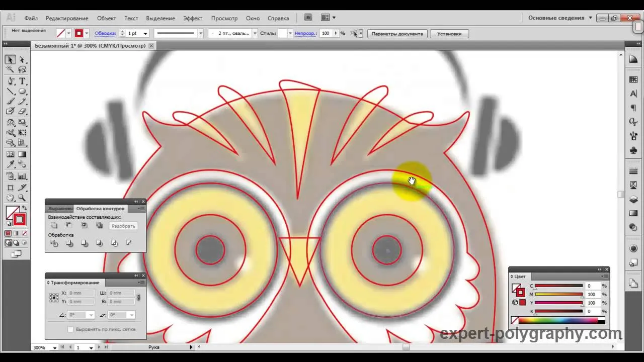Change screen mode at toolbox bottom
644x362 pixels.
point(16,254)
